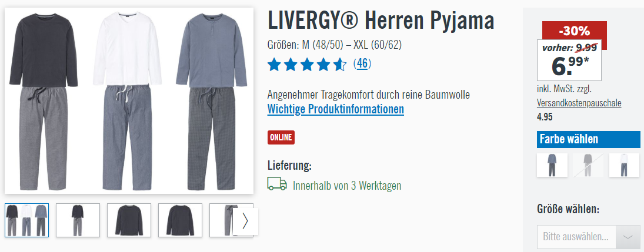Open the Versandkostenpauschale link

(579, 103)
